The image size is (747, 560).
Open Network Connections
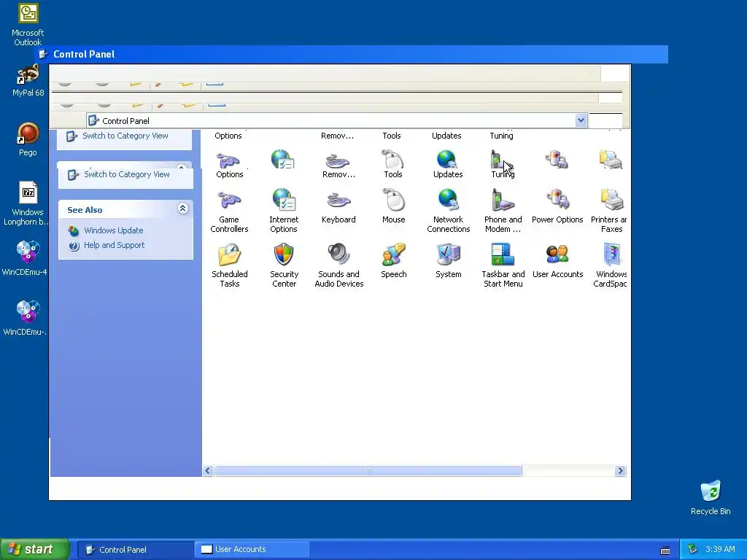[449, 211]
